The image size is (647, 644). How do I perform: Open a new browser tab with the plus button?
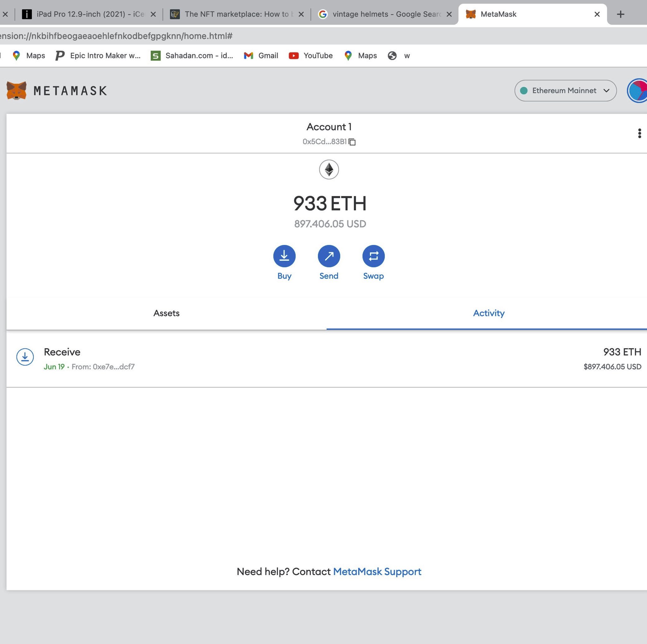tap(620, 14)
